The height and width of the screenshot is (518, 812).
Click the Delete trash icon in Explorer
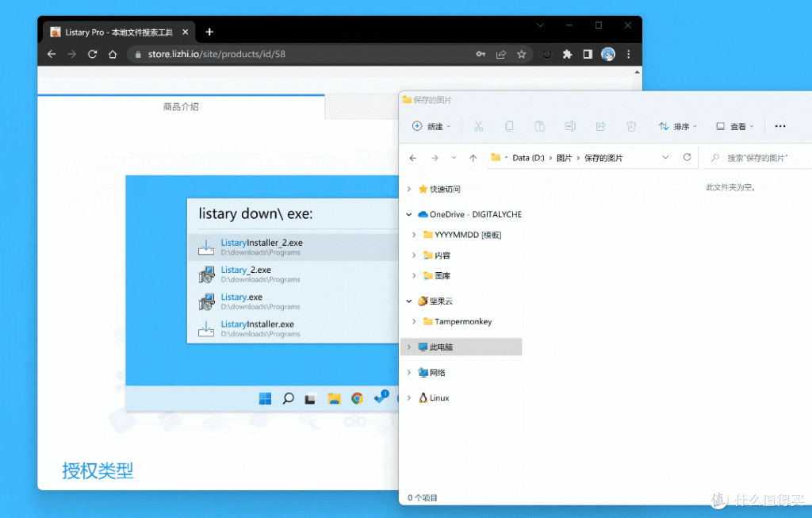click(630, 126)
